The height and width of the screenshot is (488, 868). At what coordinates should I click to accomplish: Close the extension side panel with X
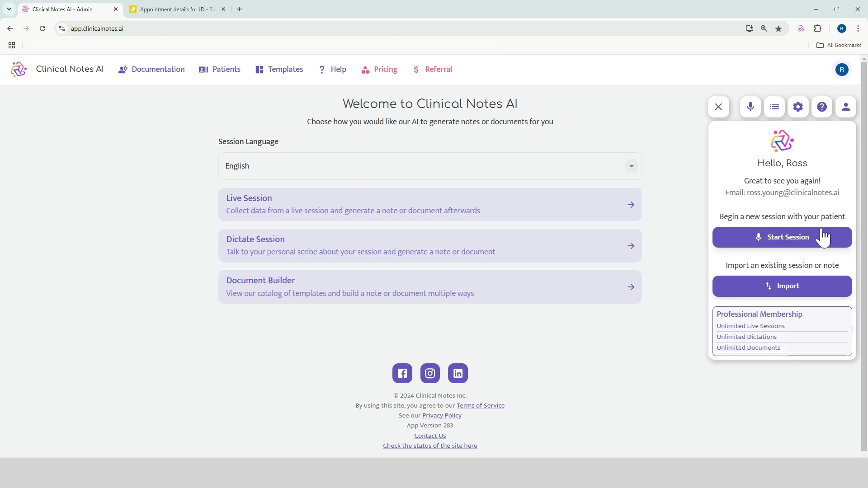[718, 107]
